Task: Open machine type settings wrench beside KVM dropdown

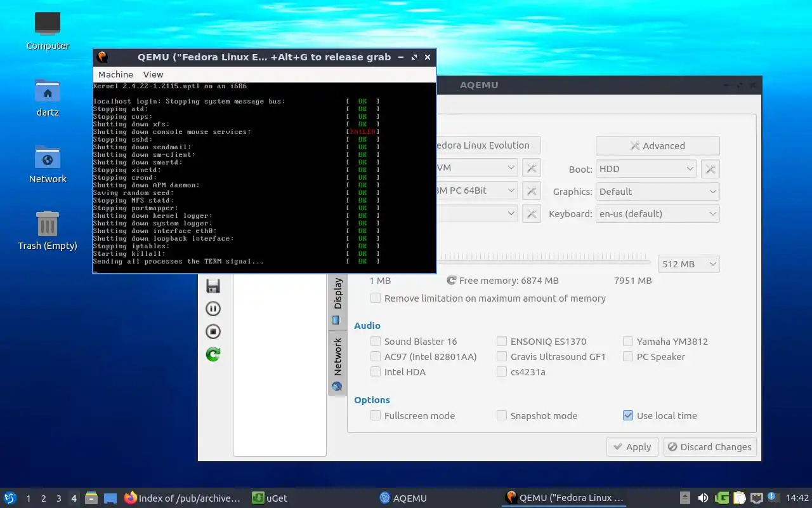Action: pyautogui.click(x=532, y=168)
